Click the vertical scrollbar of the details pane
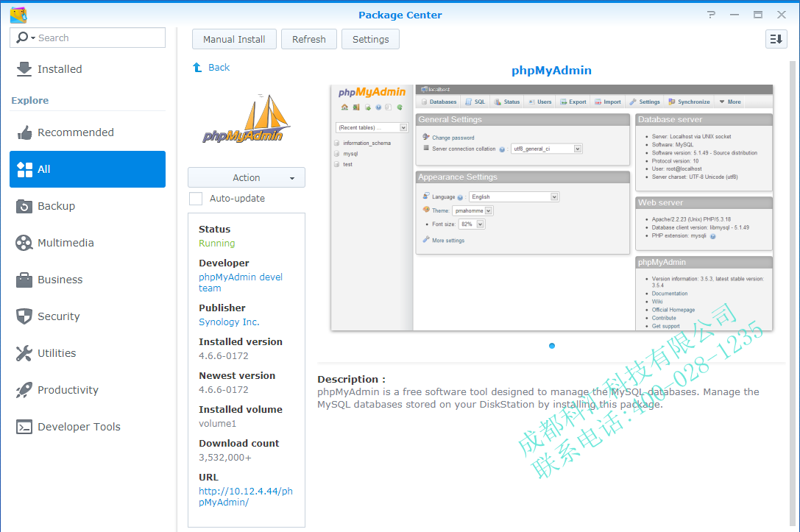Image resolution: width=800 pixels, height=532 pixels. click(x=793, y=294)
